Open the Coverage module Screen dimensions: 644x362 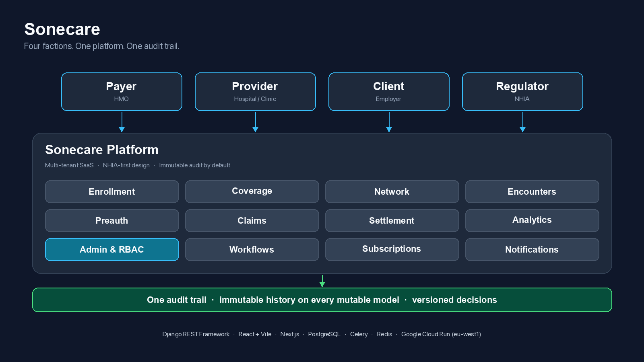point(252,191)
